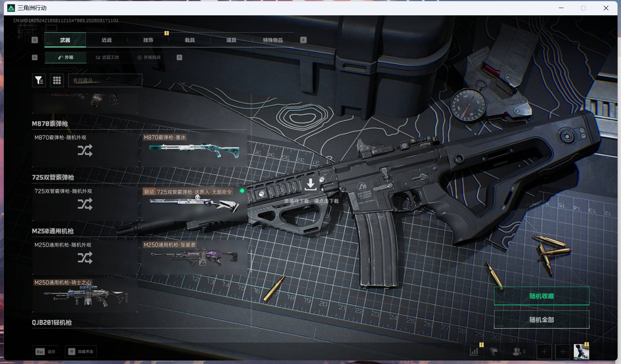
Task: Click the M250通用机枪 section heading
Action: (x=53, y=231)
